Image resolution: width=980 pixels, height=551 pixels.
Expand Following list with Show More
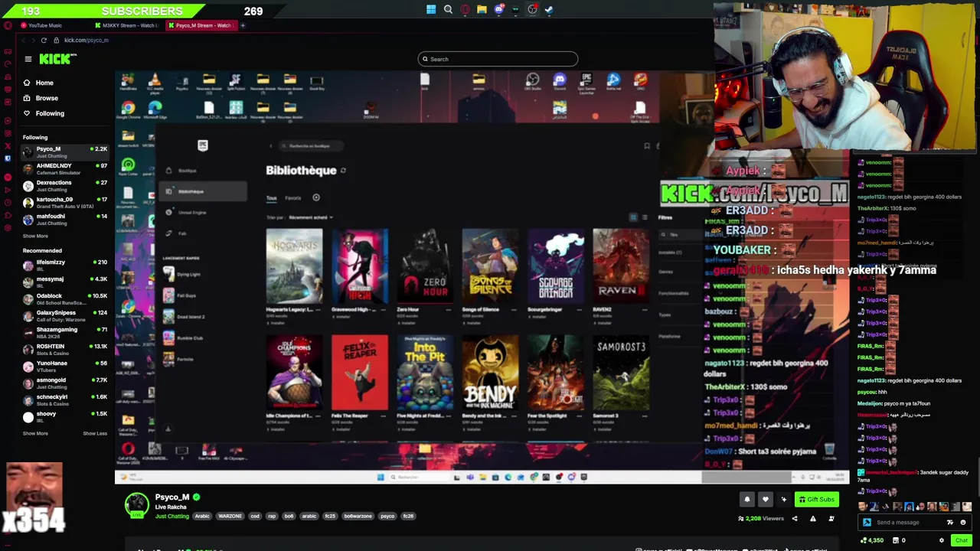coord(35,236)
